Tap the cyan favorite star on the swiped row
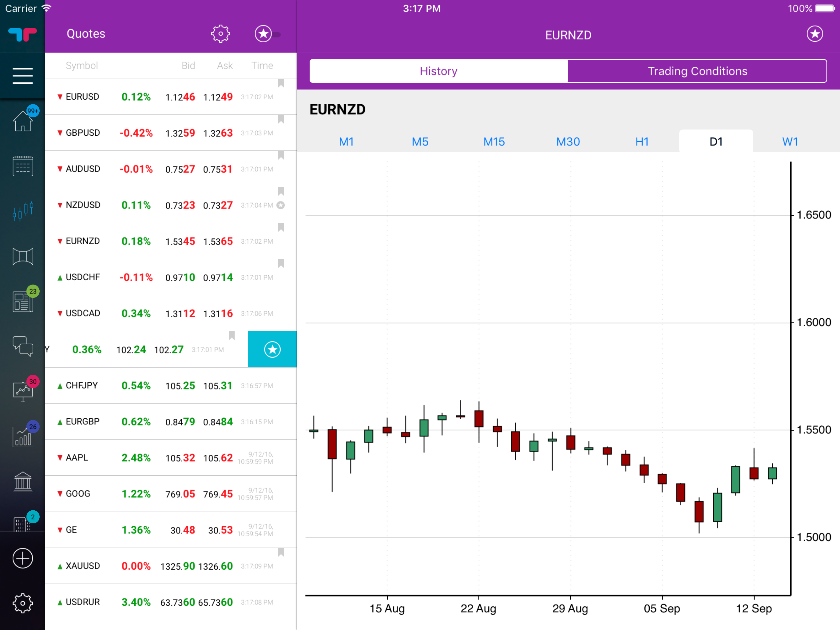The height and width of the screenshot is (630, 840). point(272,349)
